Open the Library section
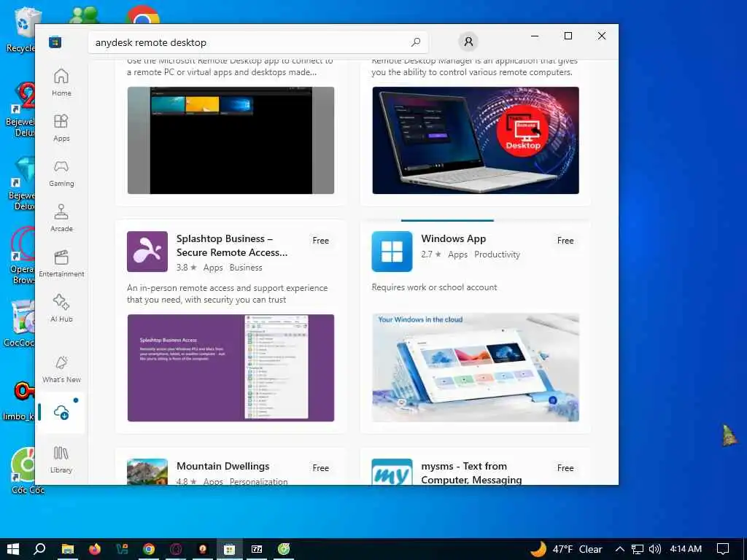This screenshot has width=747, height=560. (61, 459)
